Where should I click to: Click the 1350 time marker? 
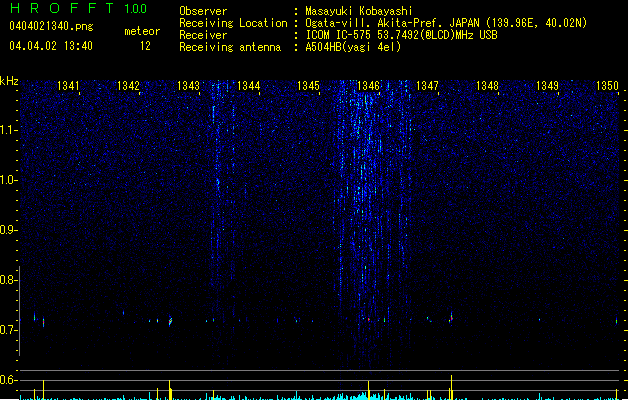[607, 86]
